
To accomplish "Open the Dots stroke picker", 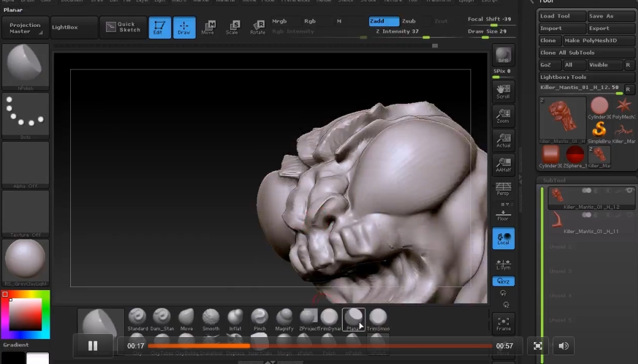I will click(x=25, y=116).
